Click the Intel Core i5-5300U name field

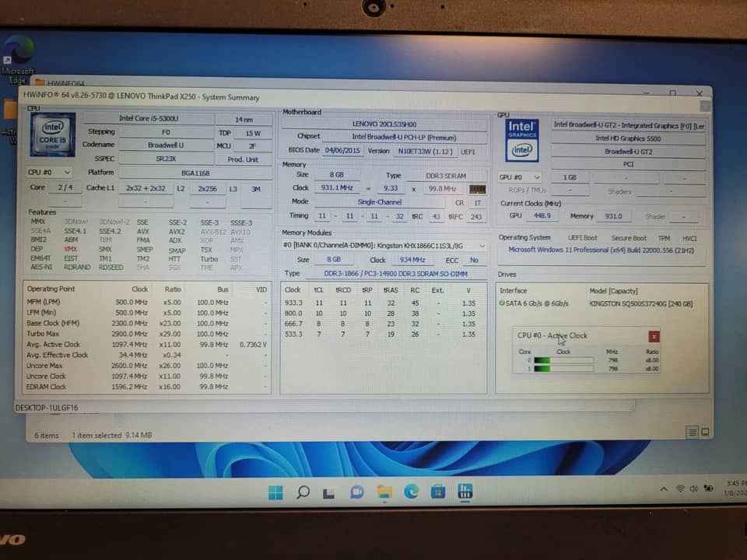(x=148, y=118)
